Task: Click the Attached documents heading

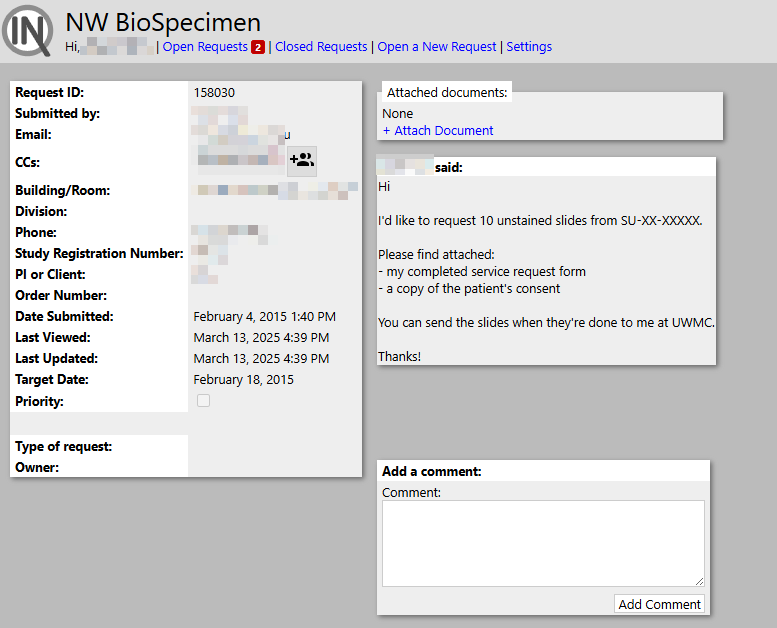Action: pos(447,93)
